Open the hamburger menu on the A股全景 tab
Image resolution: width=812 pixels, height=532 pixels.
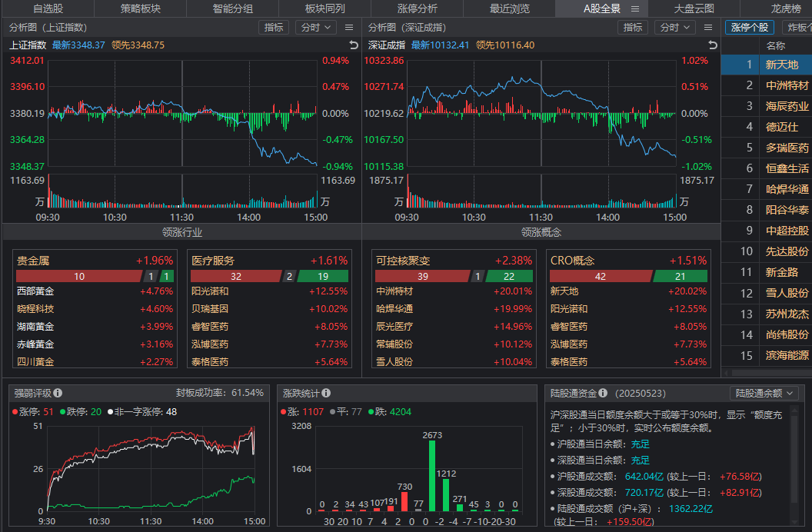pos(635,8)
